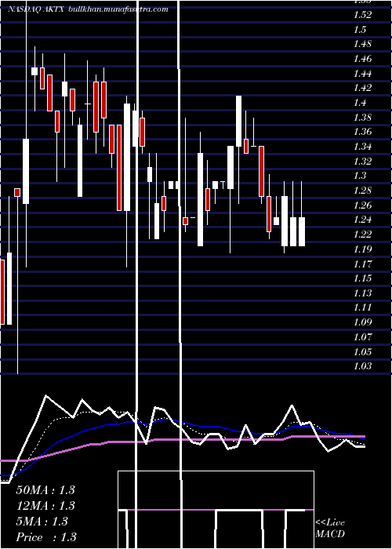The image size is (392, 549).
Task: Click the 1.38 price axis label
Action: pos(362,118)
